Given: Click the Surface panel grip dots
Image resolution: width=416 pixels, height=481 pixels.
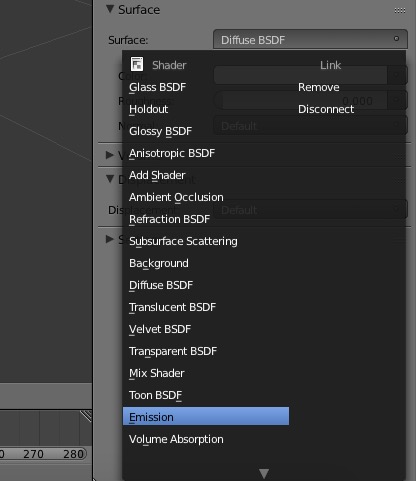Looking at the screenshot, I should (400, 10).
